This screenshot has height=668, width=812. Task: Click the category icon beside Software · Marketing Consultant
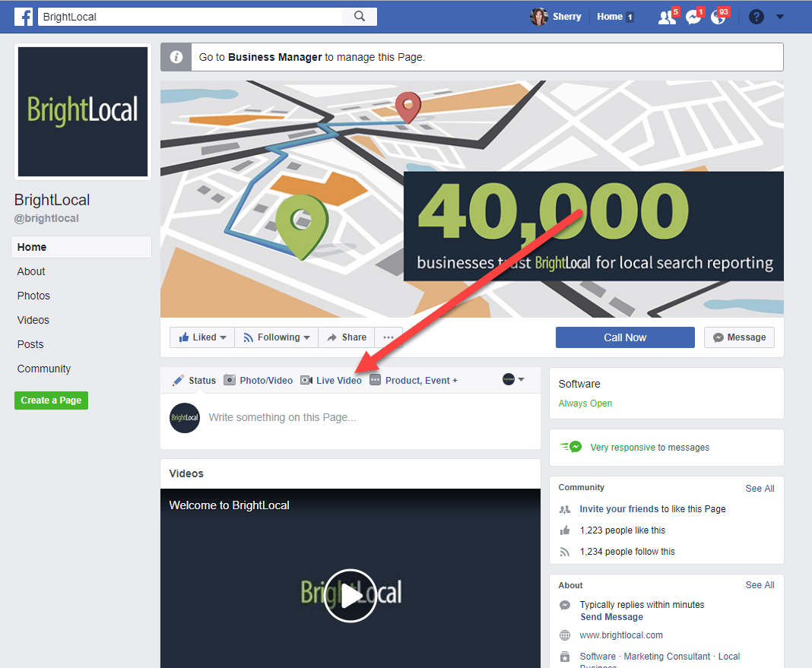pos(565,657)
